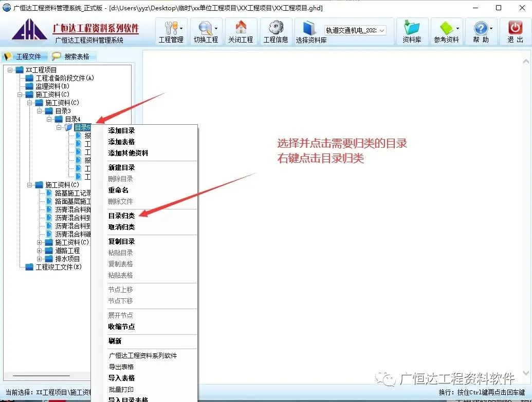Open dropdown arrow beside 参考资料

[457, 28]
